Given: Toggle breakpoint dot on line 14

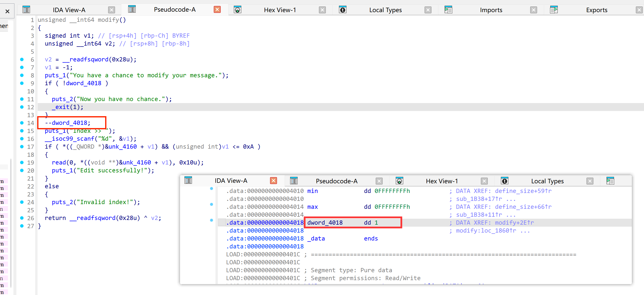Looking at the screenshot, I should point(22,123).
